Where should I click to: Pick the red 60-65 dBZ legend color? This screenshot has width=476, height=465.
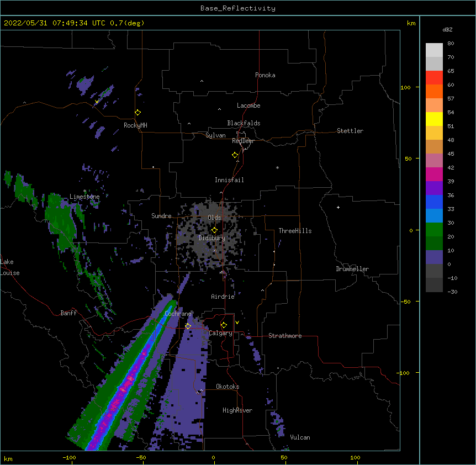(434, 77)
